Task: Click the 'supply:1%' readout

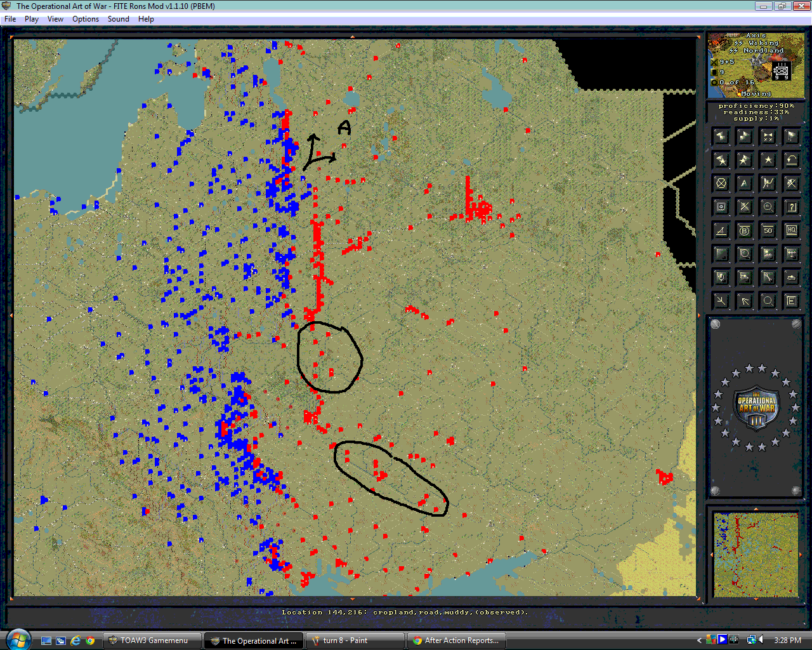Action: point(756,119)
